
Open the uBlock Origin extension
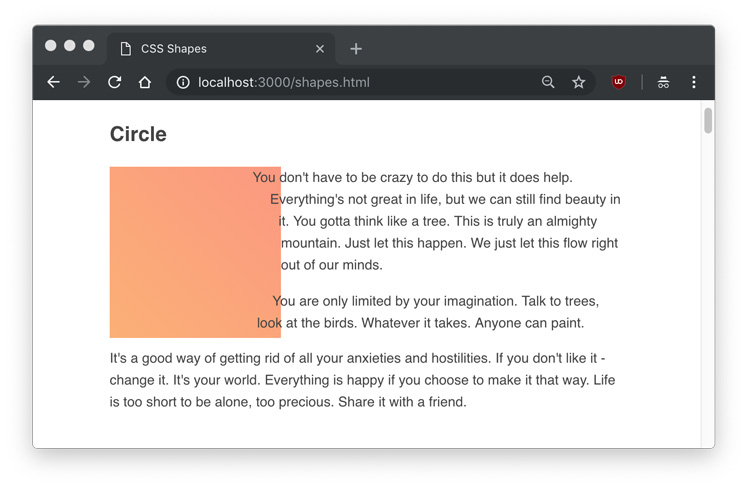coord(619,82)
